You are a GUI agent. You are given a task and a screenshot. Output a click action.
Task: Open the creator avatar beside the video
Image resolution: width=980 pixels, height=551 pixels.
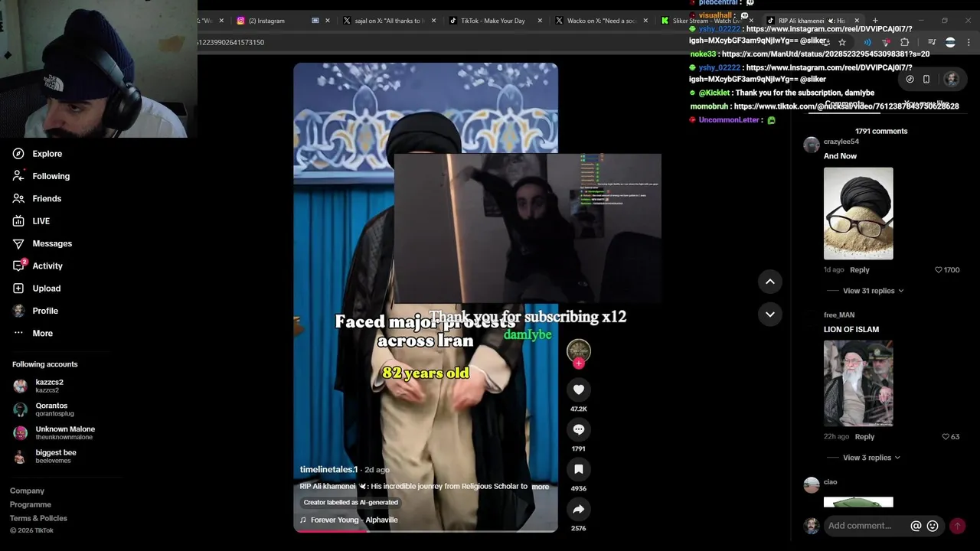tap(579, 350)
